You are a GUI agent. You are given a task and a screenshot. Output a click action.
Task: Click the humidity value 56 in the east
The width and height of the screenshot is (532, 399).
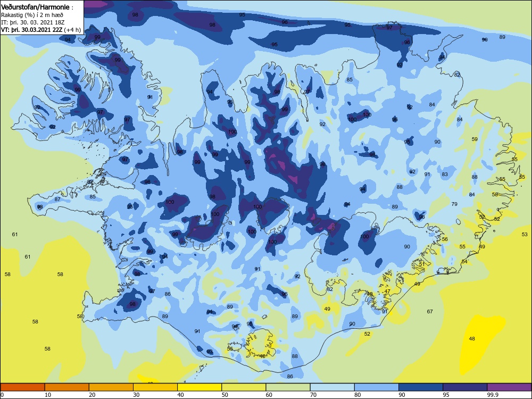point(445,239)
